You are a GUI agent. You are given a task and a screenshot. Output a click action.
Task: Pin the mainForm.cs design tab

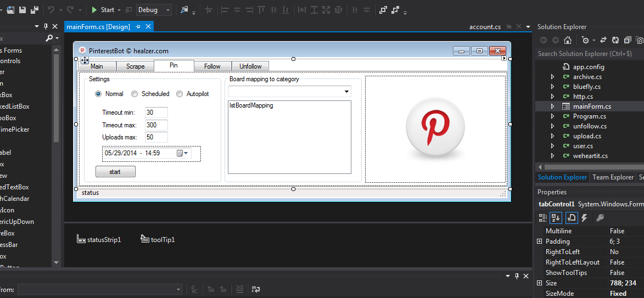click(x=138, y=27)
